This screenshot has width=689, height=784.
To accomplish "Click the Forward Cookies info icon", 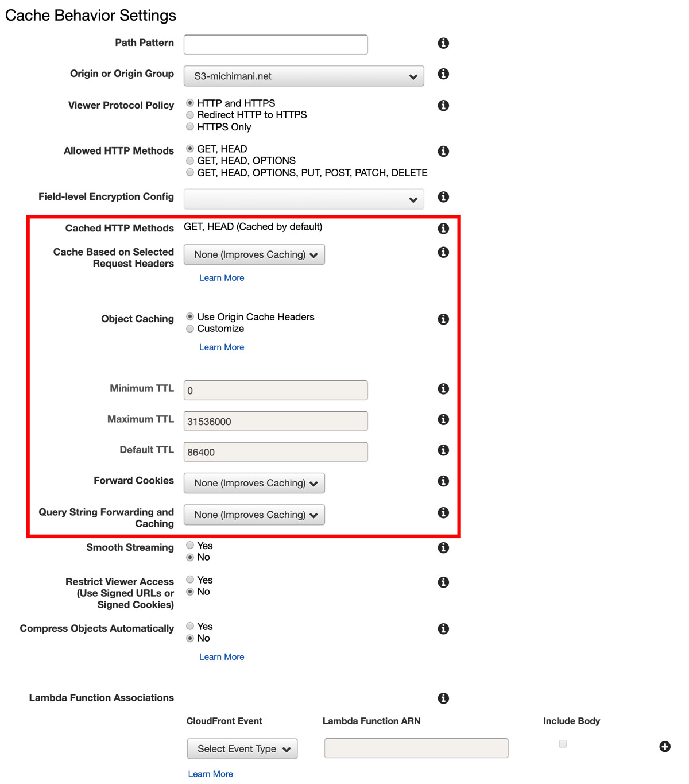I will 443,481.
